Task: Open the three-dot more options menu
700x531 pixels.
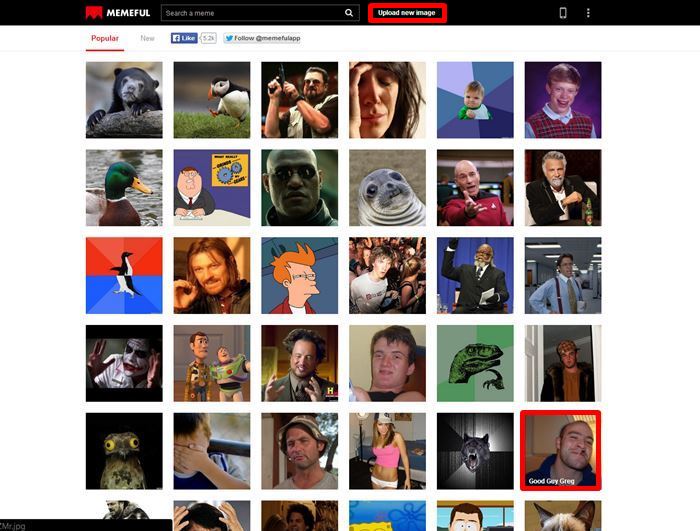Action: [x=588, y=13]
